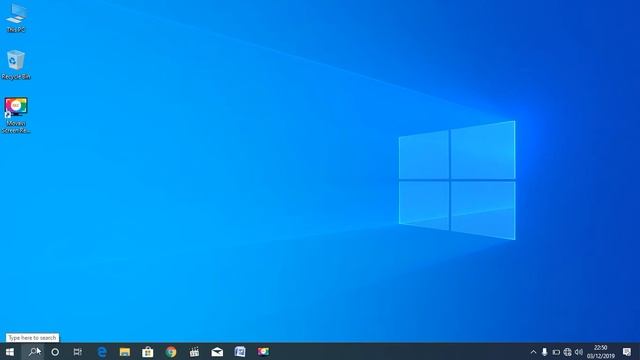Open the Mail app from the taskbar

pos(217,352)
